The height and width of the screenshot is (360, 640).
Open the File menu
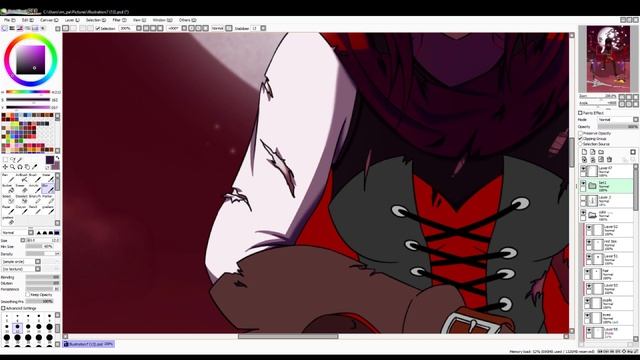[9, 20]
